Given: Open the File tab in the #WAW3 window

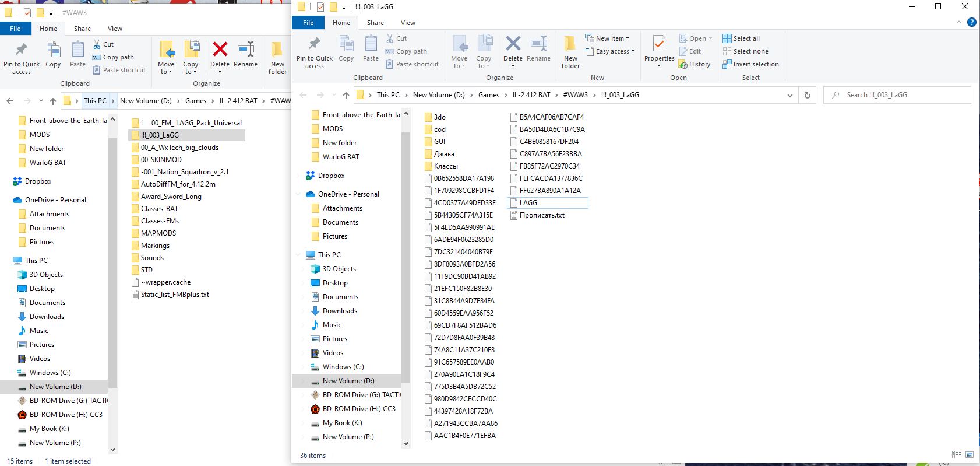Looking at the screenshot, I should coord(15,29).
